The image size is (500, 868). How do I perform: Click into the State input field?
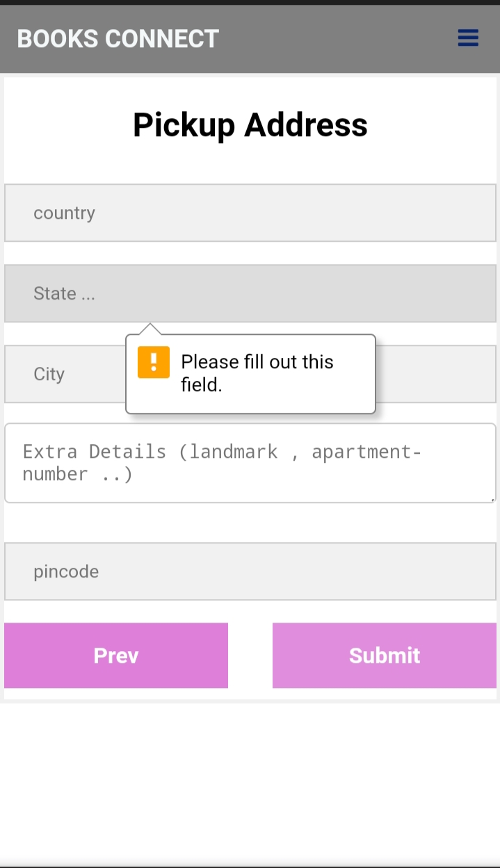250,293
